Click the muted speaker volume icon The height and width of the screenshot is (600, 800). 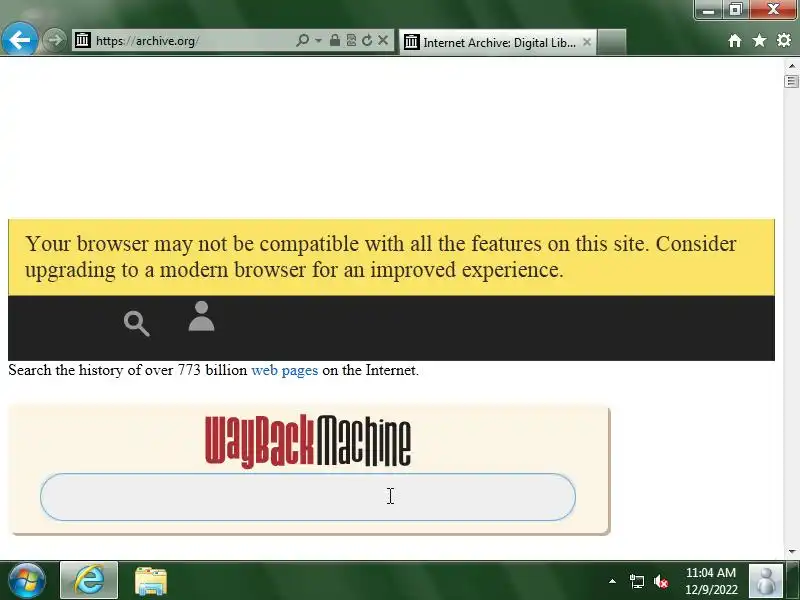coord(661,581)
